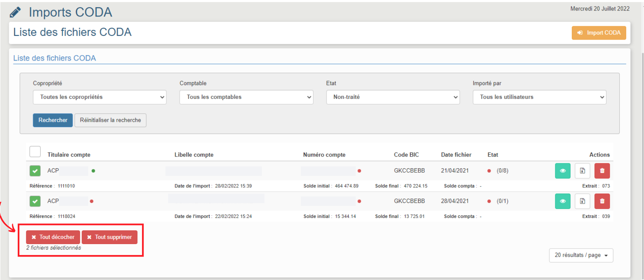Delete file 1118024 using trash icon
This screenshot has width=644, height=280.
pyautogui.click(x=602, y=201)
